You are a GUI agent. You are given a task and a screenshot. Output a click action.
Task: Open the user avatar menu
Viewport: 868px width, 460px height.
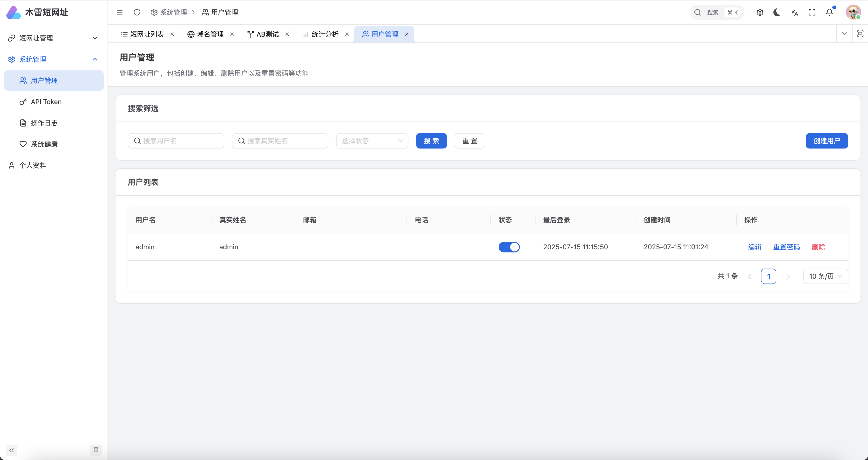pyautogui.click(x=853, y=13)
